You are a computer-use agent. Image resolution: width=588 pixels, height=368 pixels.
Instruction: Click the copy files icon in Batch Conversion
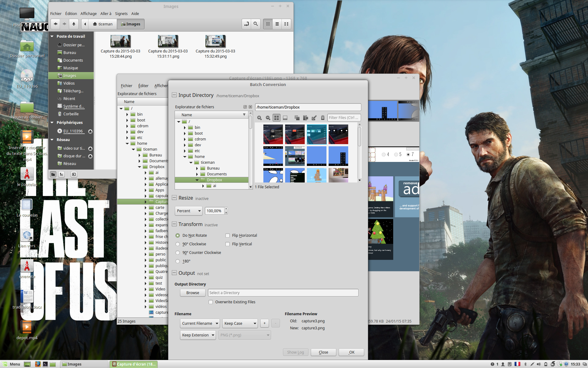[x=297, y=118]
